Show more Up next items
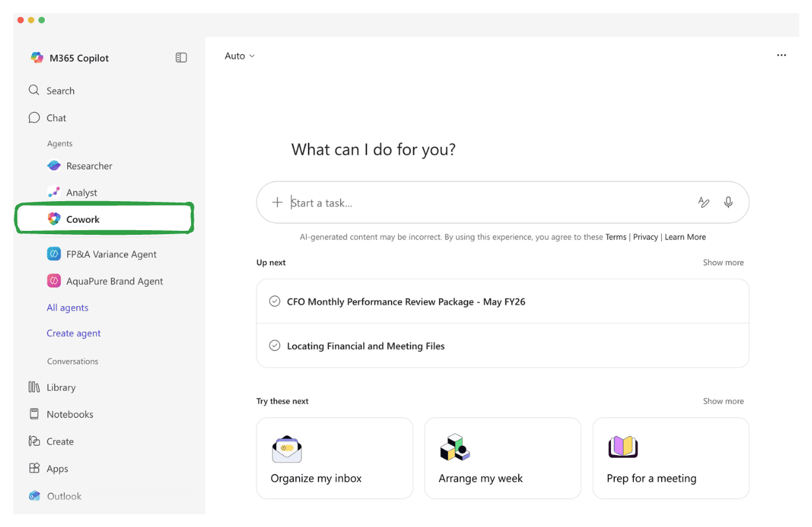 (x=723, y=263)
